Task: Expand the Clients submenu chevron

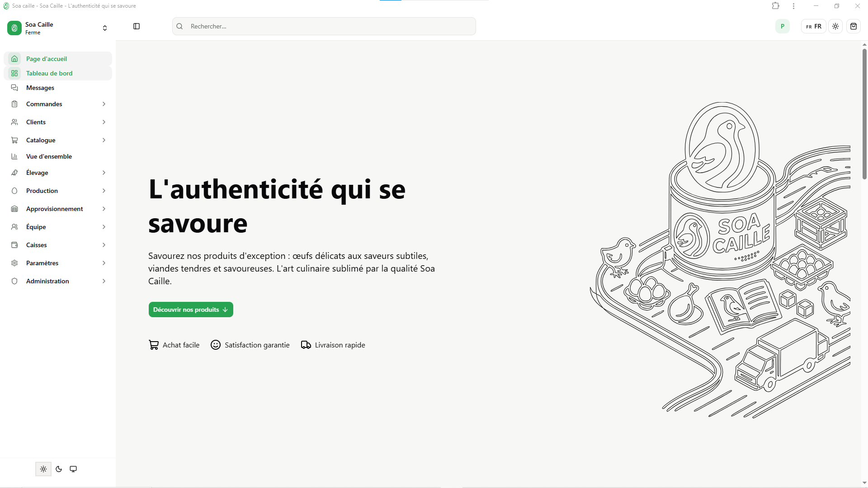Action: (104, 122)
